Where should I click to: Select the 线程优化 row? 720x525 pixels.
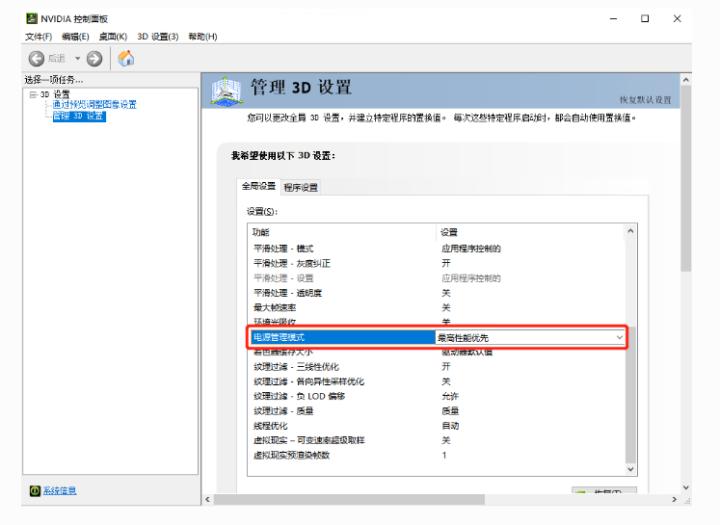(x=438, y=426)
